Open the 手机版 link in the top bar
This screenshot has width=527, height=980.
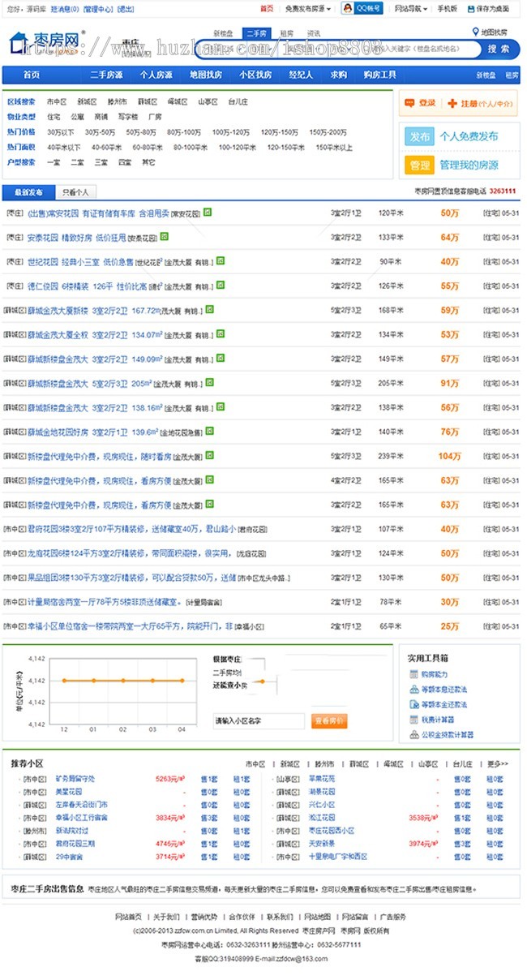pyautogui.click(x=448, y=8)
